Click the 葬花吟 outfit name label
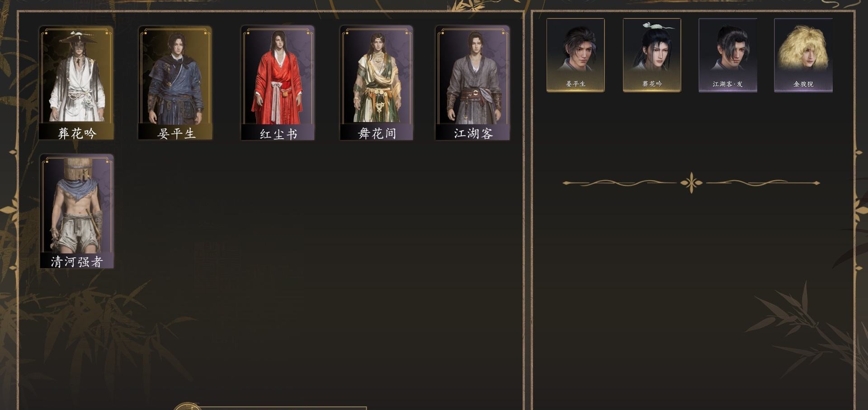Screen dimensions: 868x410 [x=77, y=133]
